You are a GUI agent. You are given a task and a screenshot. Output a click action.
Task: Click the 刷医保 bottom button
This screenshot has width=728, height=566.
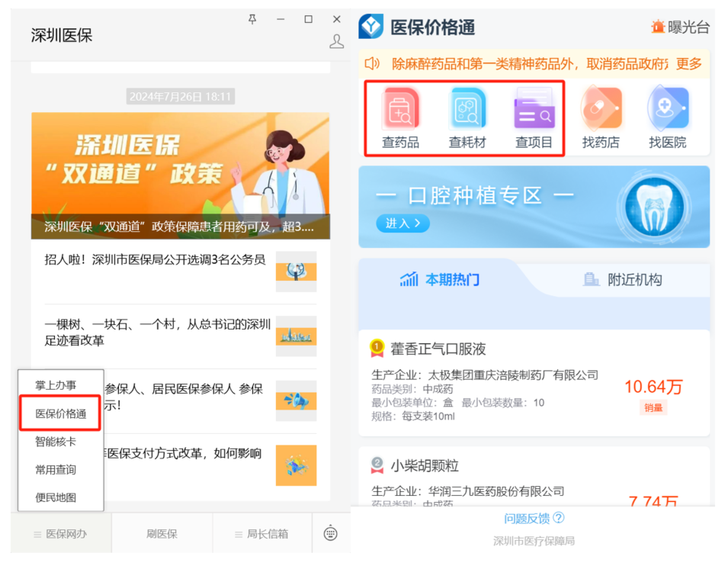point(162,533)
